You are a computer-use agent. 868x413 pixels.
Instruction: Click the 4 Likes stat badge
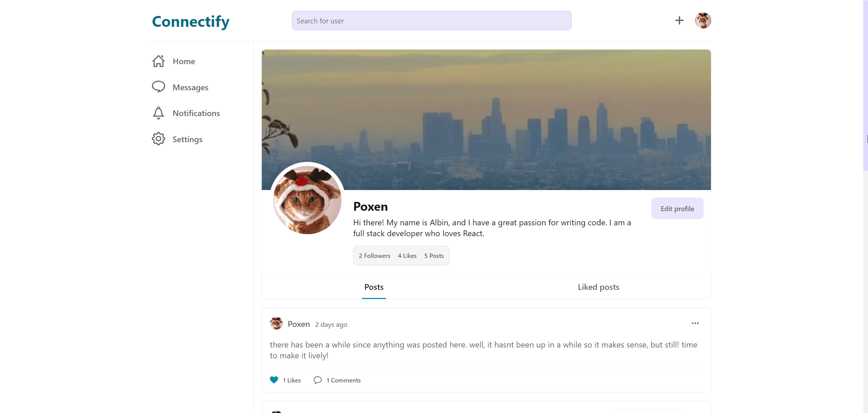point(407,256)
